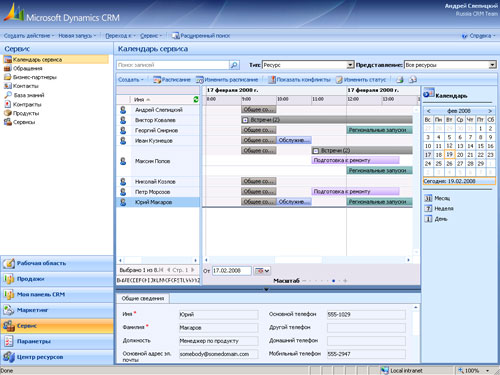Switch to Рабочая область module
Image resolution: width=500 pixels, height=375 pixels.
[x=57, y=263]
